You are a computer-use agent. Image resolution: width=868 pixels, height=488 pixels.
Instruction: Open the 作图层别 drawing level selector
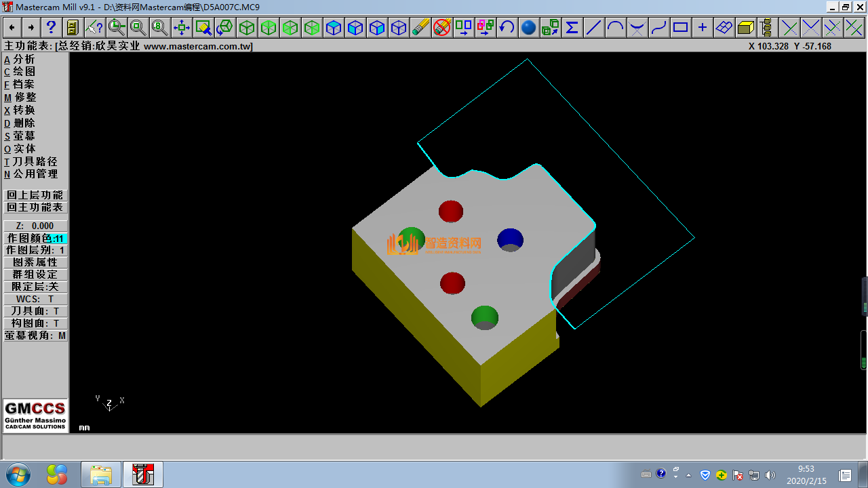[35, 250]
